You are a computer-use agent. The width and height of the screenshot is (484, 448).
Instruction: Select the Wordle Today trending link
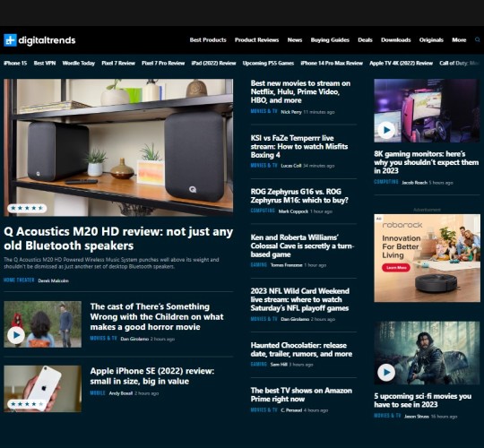point(78,64)
